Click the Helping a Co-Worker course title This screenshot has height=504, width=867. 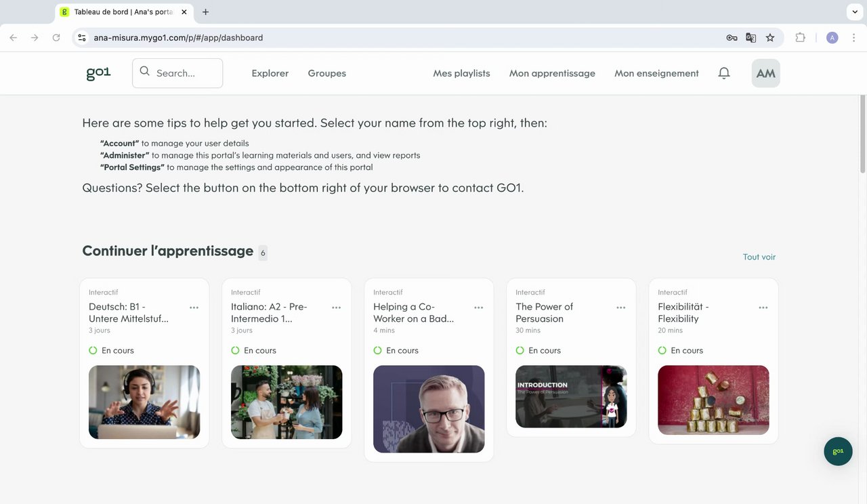pyautogui.click(x=413, y=313)
